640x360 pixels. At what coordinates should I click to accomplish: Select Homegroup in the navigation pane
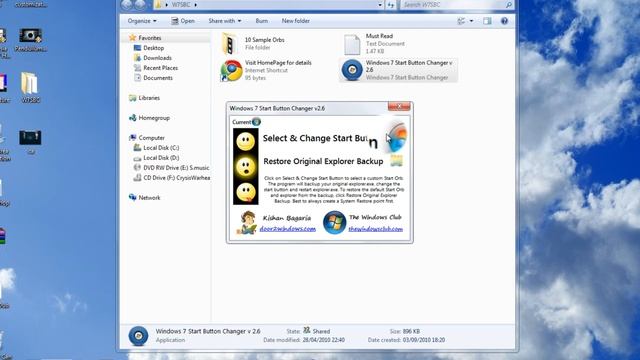pos(154,118)
